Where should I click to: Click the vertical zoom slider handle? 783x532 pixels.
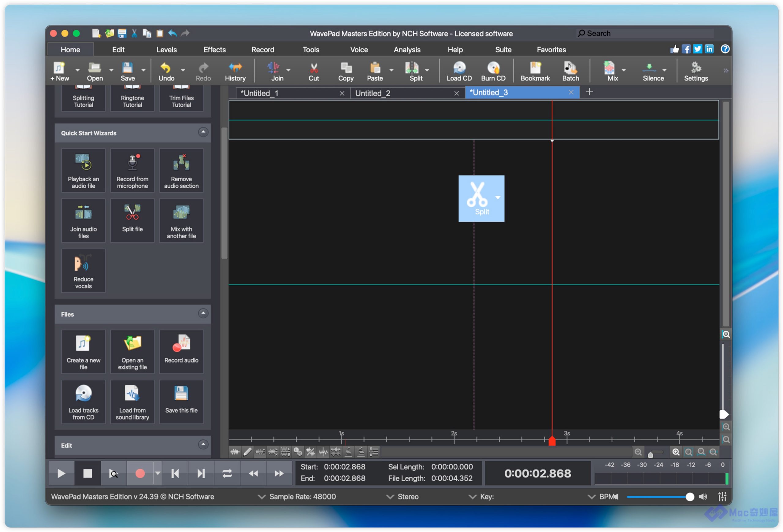click(x=724, y=414)
